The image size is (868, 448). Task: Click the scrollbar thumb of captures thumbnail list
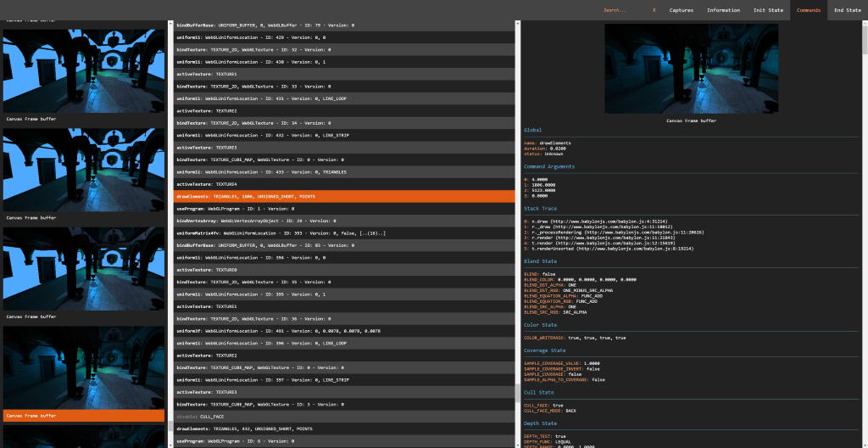click(170, 427)
